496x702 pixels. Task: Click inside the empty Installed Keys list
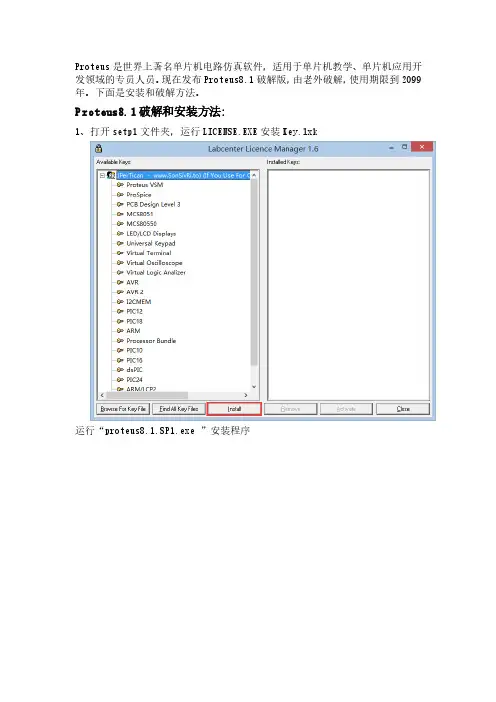(x=348, y=285)
